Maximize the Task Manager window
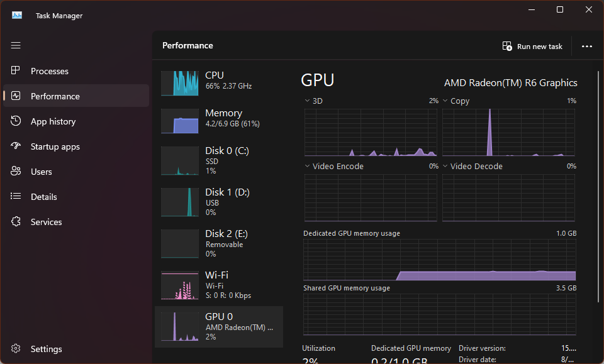The width and height of the screenshot is (604, 364). pyautogui.click(x=560, y=9)
